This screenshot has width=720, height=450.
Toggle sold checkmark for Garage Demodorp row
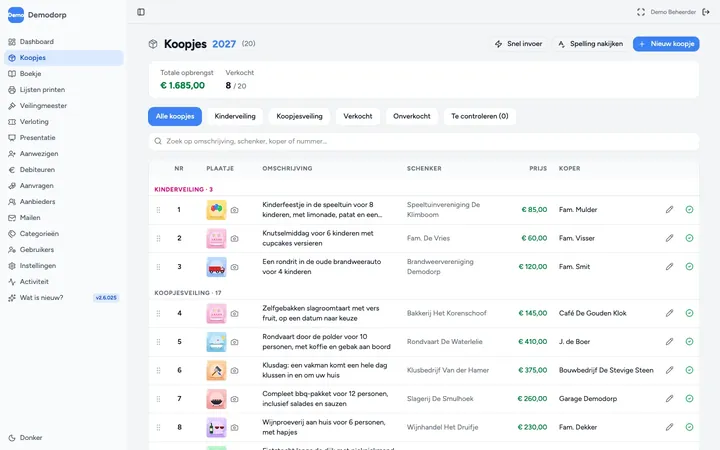click(x=689, y=399)
